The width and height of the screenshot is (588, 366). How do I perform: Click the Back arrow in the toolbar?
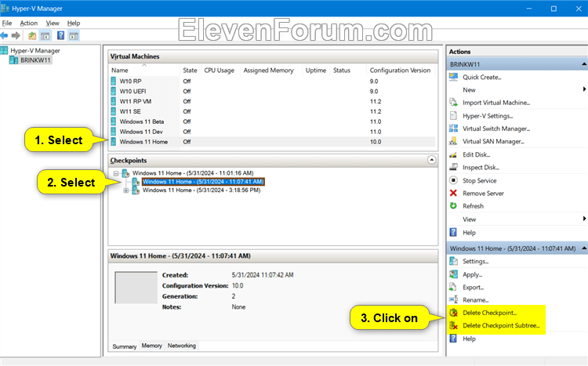[4, 35]
